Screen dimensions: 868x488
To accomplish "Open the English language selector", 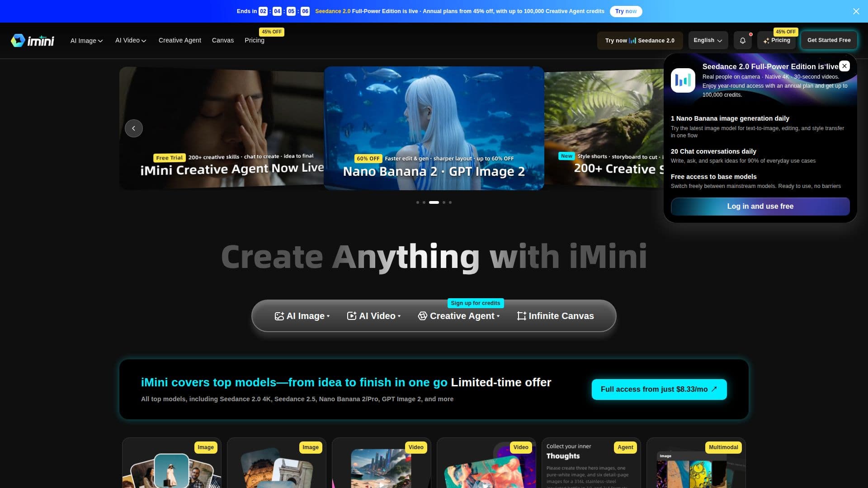I will coord(708,40).
